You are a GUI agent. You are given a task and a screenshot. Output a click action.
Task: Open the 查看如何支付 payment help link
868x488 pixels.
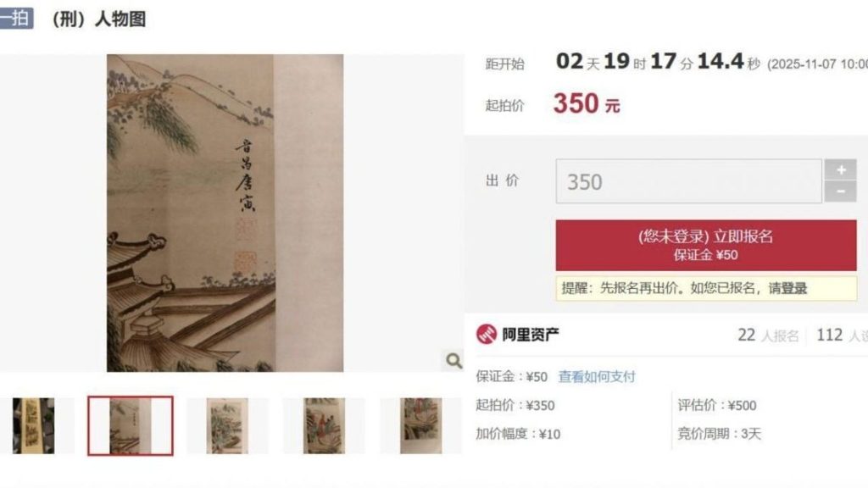pyautogui.click(x=597, y=377)
